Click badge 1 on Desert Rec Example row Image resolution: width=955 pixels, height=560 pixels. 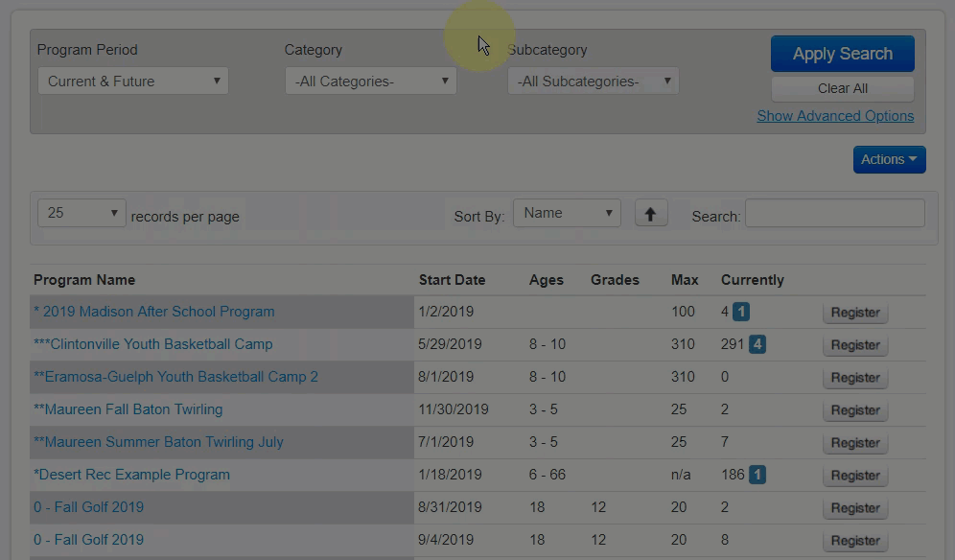point(757,475)
